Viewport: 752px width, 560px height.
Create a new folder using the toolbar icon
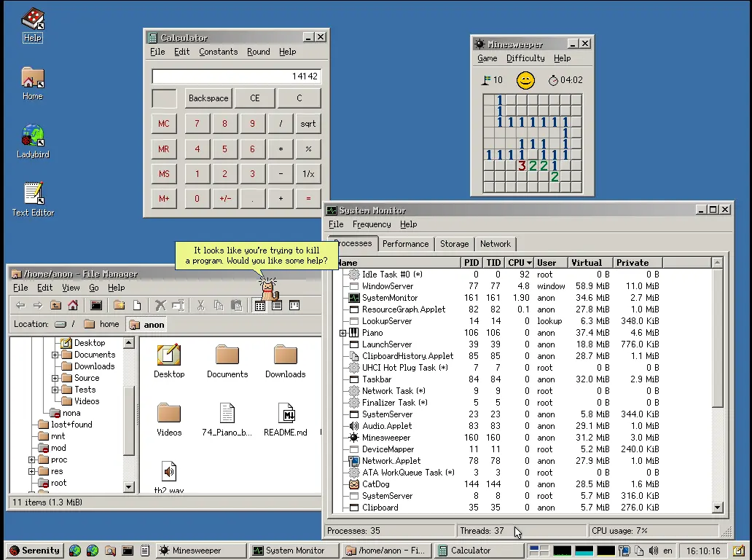120,304
